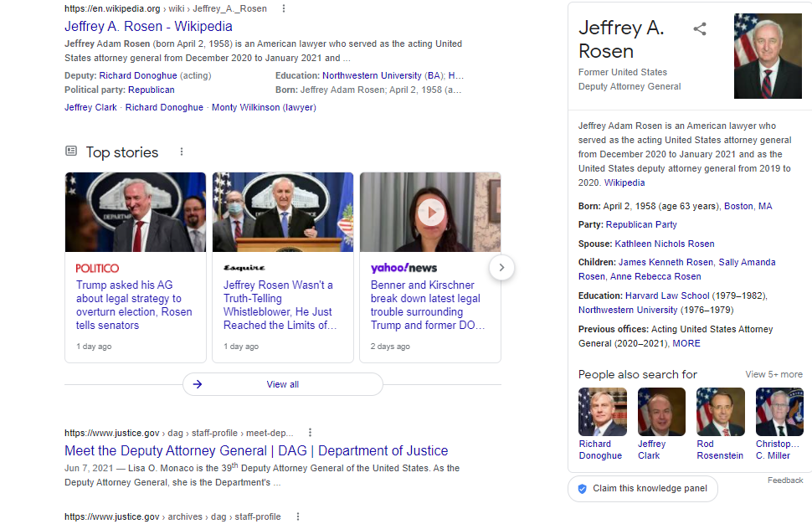The image size is (812, 524).
Task: Open Politico story about Trump asking AG
Action: tap(134, 305)
